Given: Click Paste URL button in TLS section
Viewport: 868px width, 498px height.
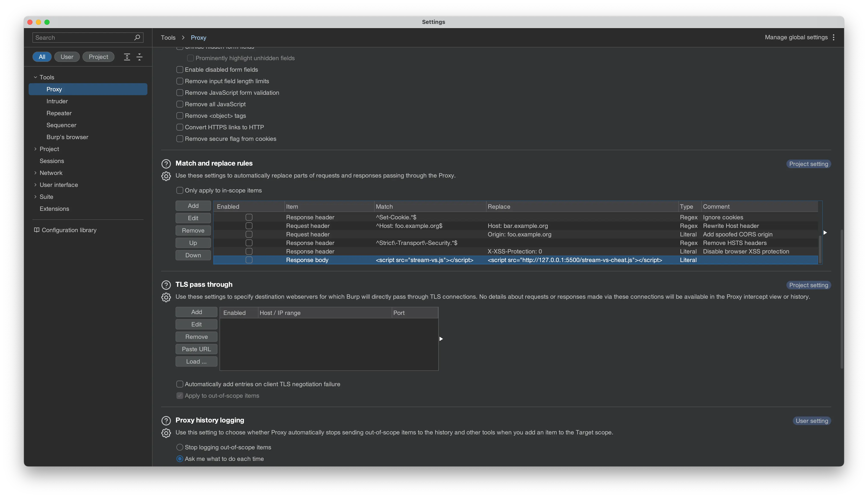Looking at the screenshot, I should coord(196,349).
